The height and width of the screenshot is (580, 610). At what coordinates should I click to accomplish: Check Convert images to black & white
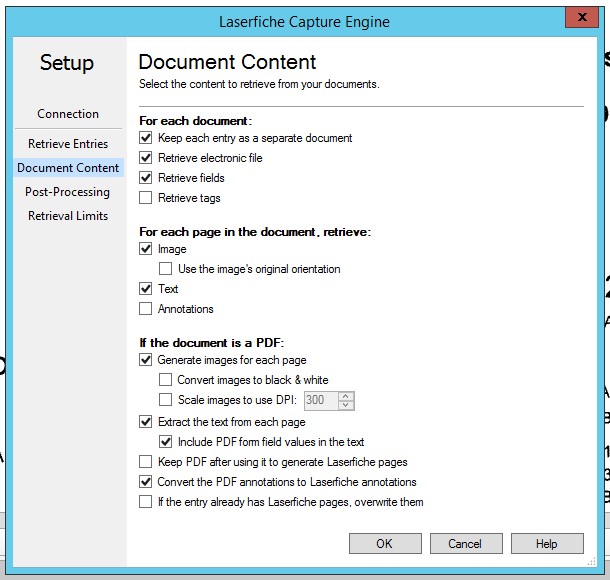point(165,379)
